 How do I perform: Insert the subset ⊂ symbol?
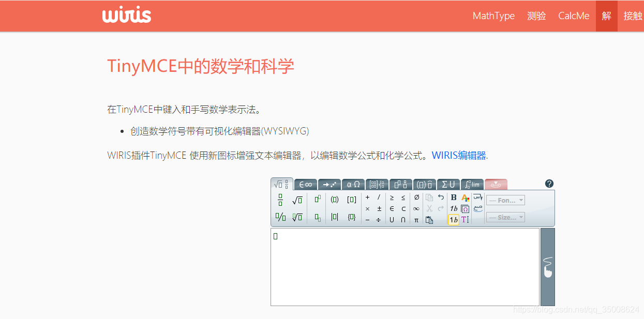tap(403, 209)
